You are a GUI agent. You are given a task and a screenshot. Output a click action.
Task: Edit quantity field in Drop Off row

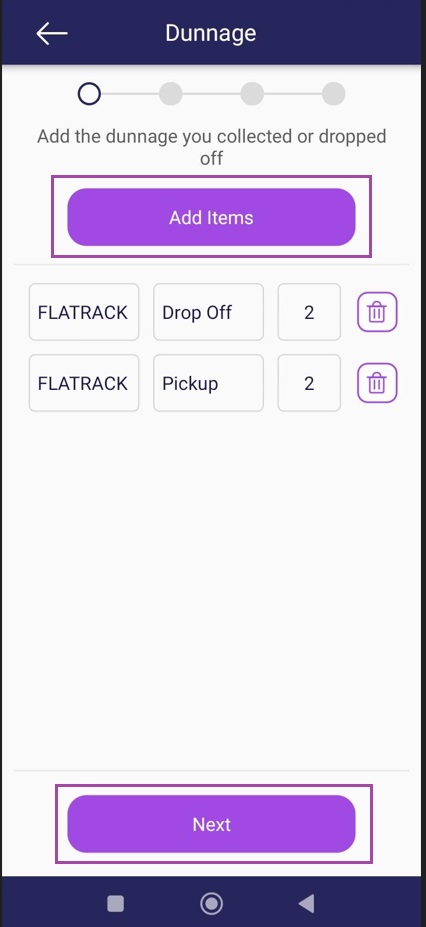tap(309, 312)
